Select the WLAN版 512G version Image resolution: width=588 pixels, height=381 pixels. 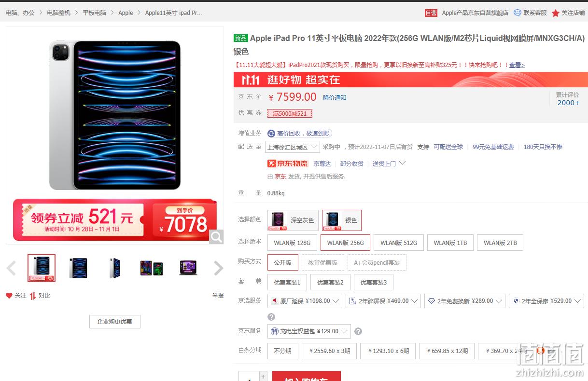pos(398,243)
